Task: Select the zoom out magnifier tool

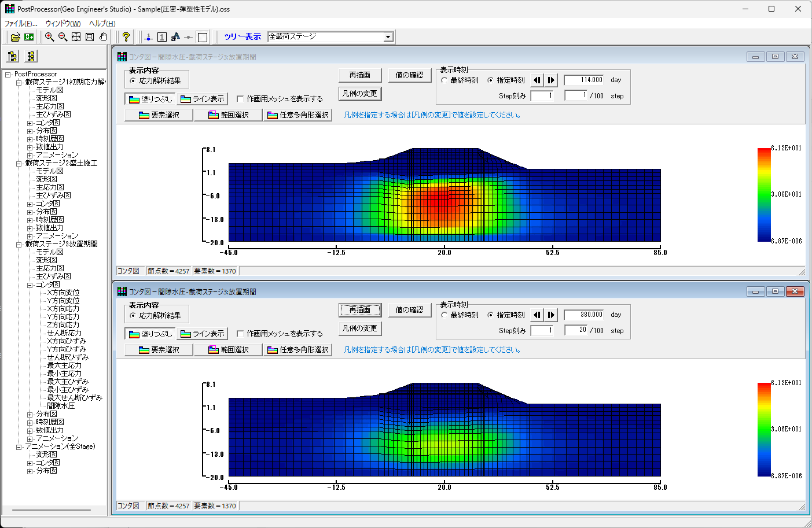Action: pos(63,37)
